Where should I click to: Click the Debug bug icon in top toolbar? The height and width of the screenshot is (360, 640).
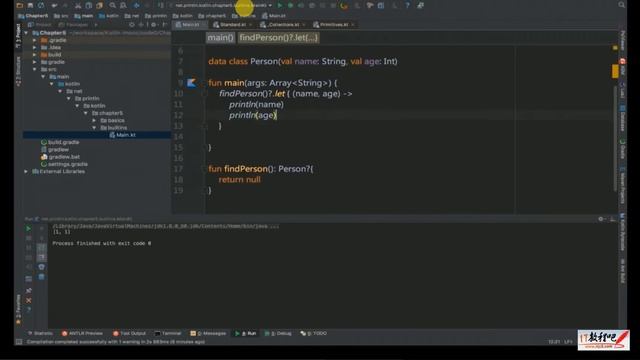coord(291,5)
